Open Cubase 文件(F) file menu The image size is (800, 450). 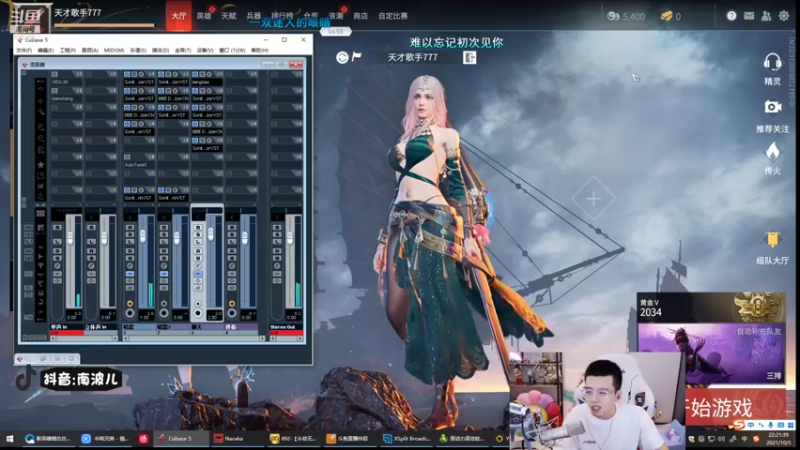pos(24,51)
